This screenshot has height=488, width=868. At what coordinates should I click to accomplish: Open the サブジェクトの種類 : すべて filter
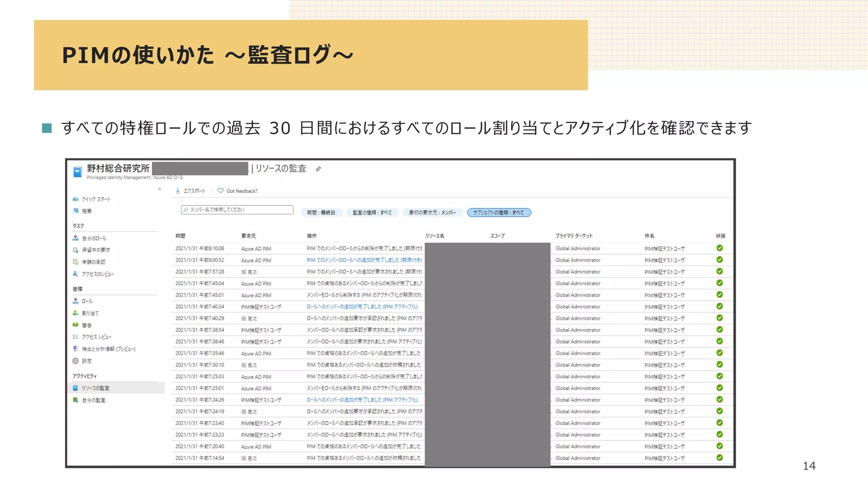499,213
